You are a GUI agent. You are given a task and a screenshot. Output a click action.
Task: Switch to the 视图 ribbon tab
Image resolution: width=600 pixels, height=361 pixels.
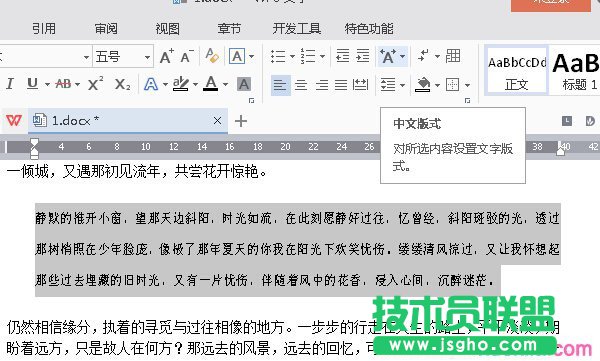[168, 28]
